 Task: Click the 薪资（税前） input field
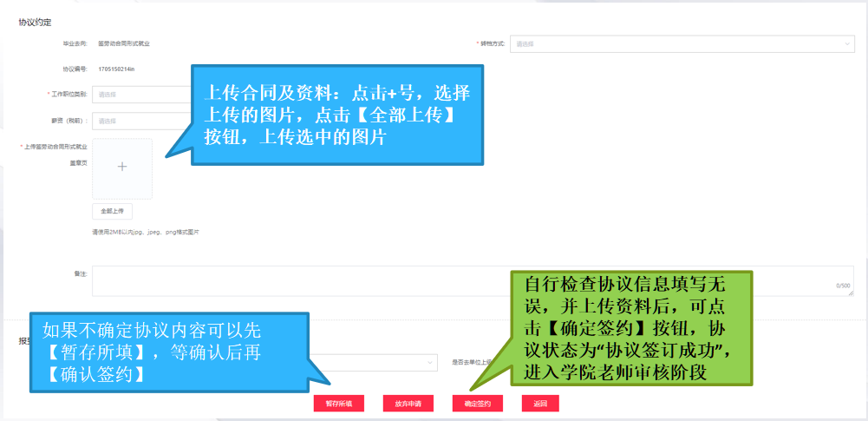139,121
